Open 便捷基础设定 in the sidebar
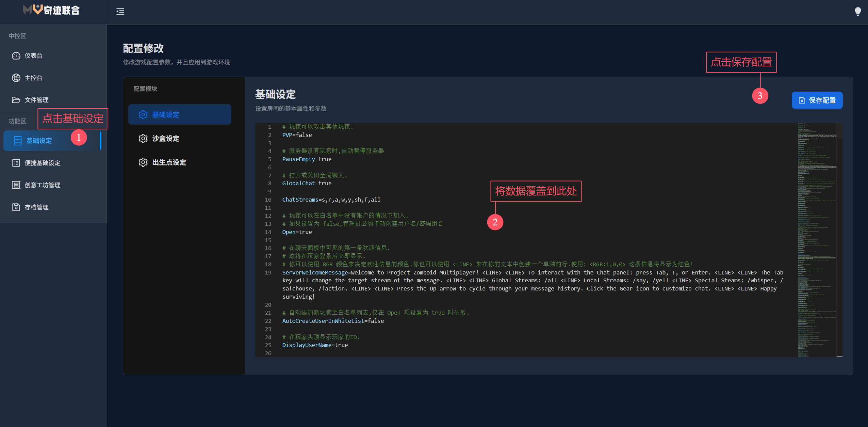868x427 pixels. [42, 163]
